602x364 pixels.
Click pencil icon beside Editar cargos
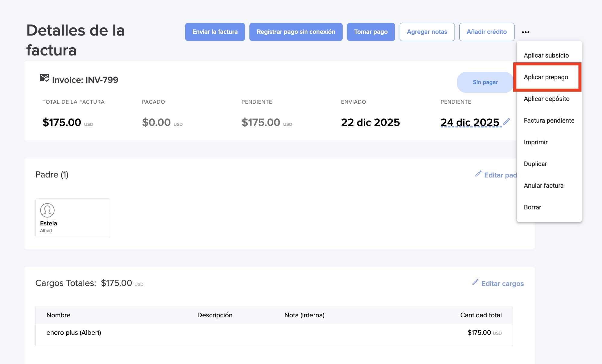click(475, 282)
